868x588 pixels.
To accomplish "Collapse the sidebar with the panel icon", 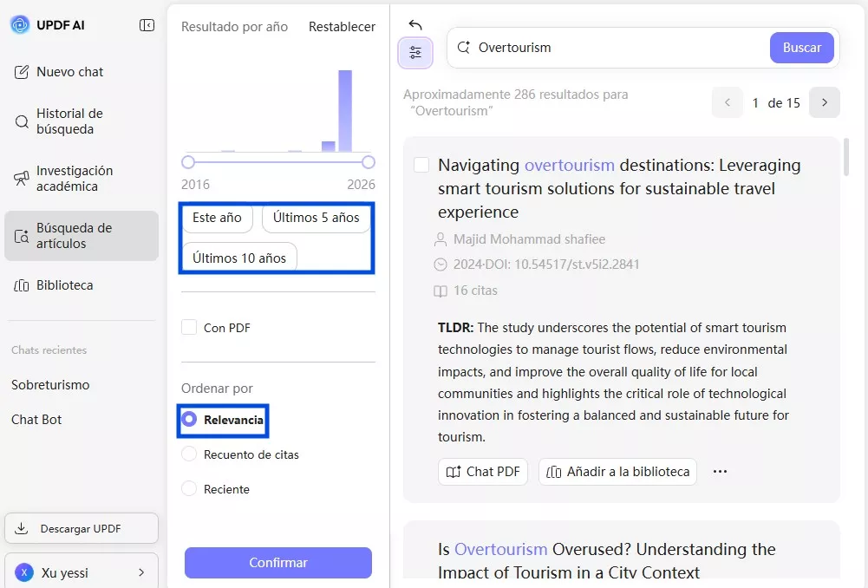I will click(x=147, y=25).
